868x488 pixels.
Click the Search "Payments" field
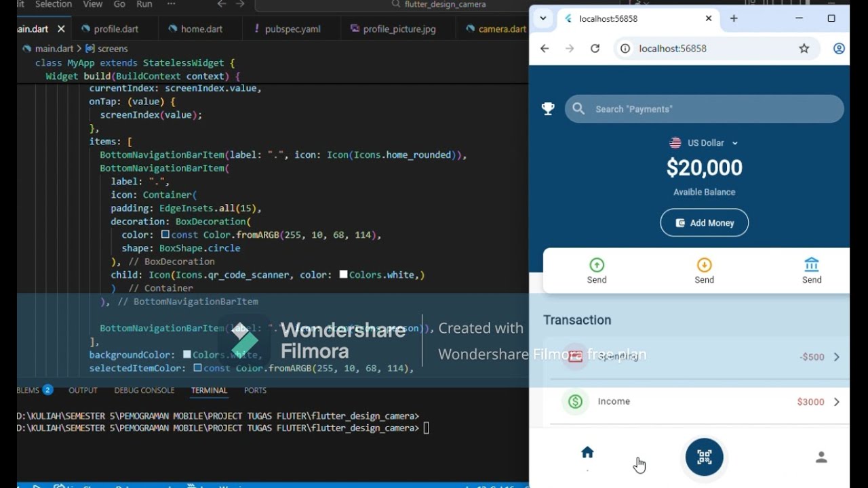coord(704,108)
